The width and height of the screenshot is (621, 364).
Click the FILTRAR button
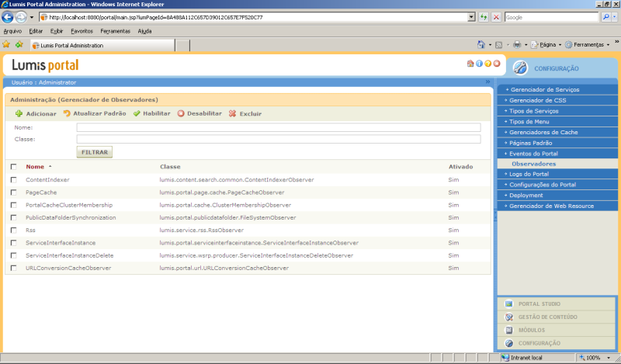tap(94, 152)
